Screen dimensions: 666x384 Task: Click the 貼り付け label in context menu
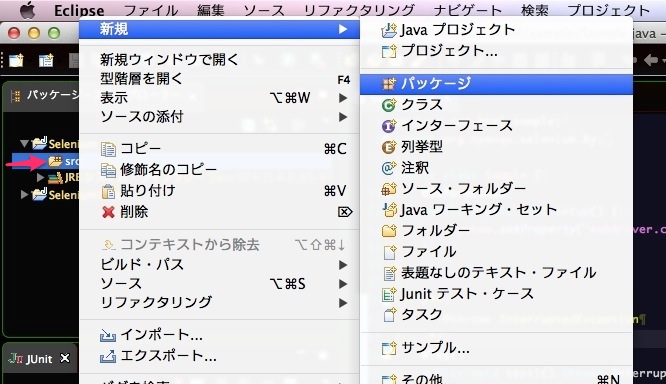click(x=147, y=191)
